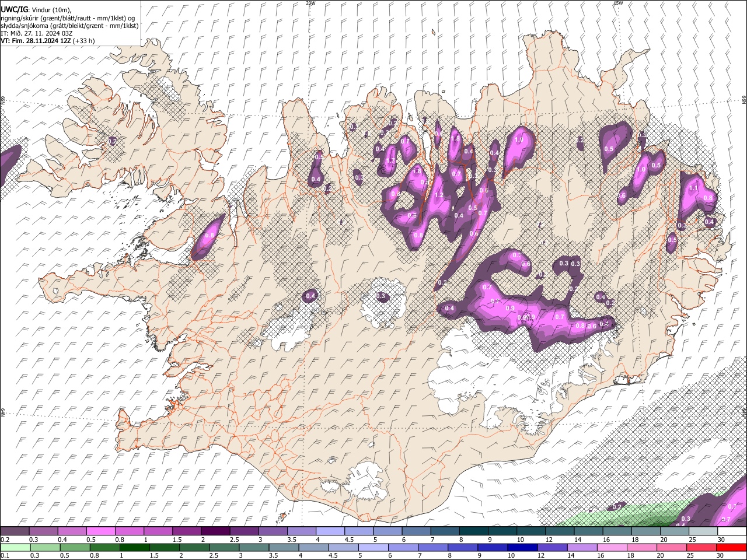Click the dark green 1 swatch in lower legend
Viewport: 747px width, 560px height.
(134, 547)
